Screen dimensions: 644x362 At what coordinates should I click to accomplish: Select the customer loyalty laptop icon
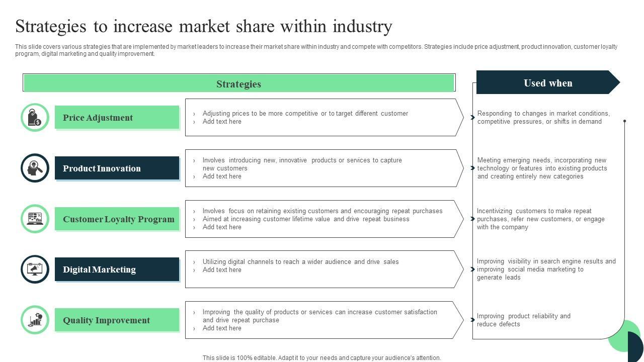click(x=35, y=219)
